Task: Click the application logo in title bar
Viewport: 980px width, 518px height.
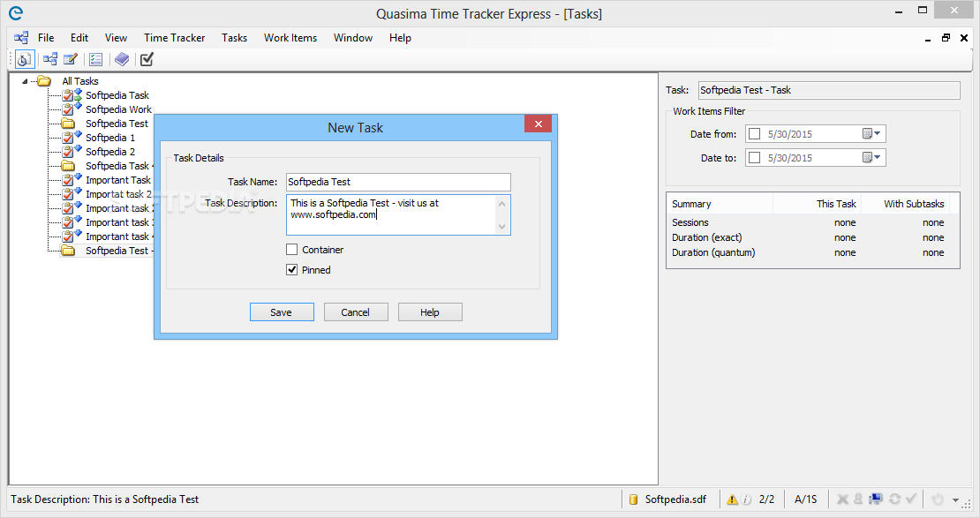Action: pyautogui.click(x=16, y=13)
